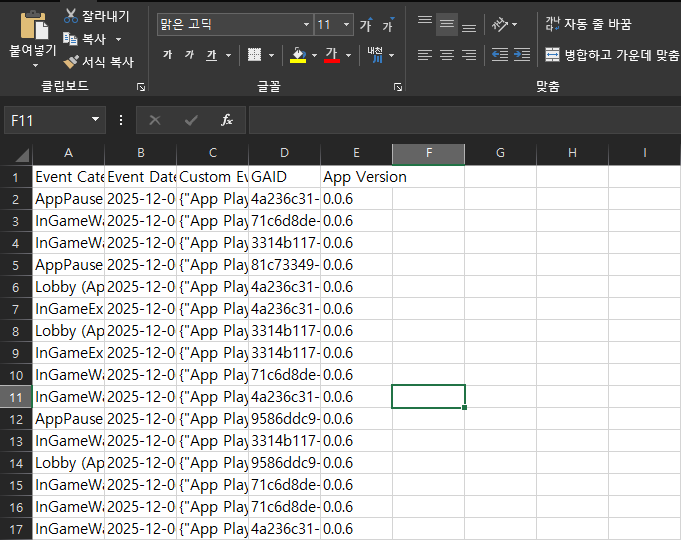Copy selection with 복사
Image resolution: width=681 pixels, height=540 pixels.
[x=85, y=39]
